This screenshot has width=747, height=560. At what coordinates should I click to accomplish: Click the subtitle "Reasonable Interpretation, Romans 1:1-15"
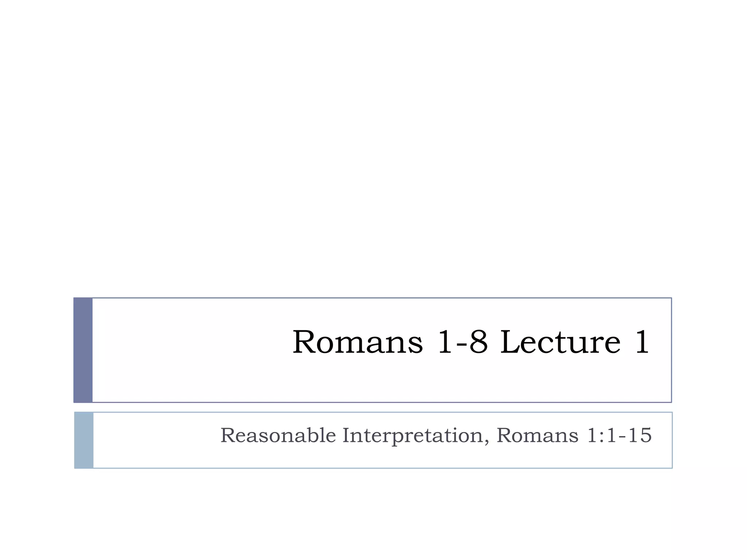pos(436,435)
